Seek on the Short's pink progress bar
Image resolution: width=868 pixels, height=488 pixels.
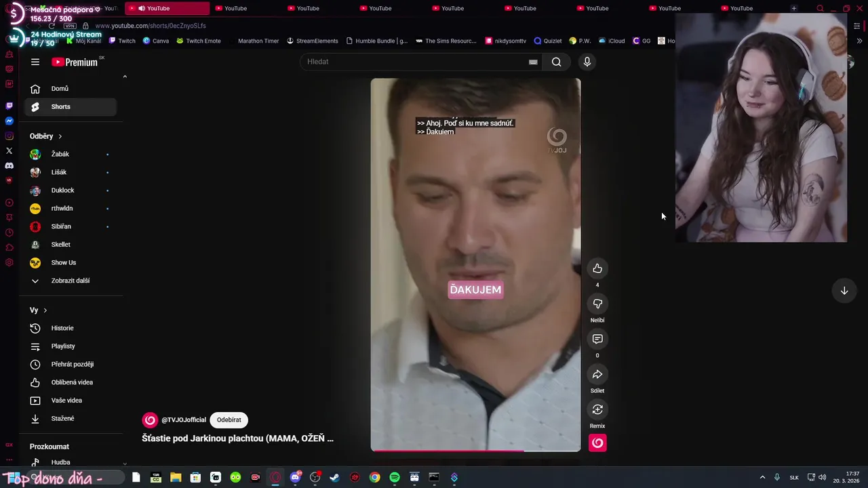point(475,450)
